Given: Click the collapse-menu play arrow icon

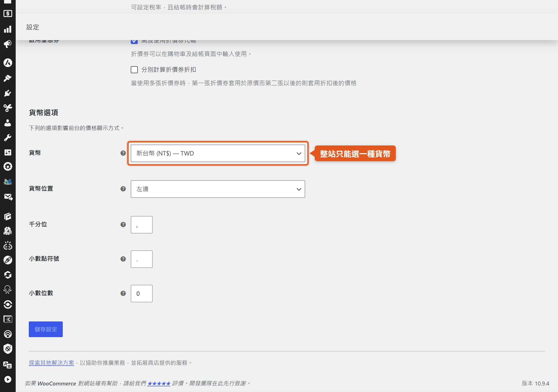Looking at the screenshot, I should point(8,379).
